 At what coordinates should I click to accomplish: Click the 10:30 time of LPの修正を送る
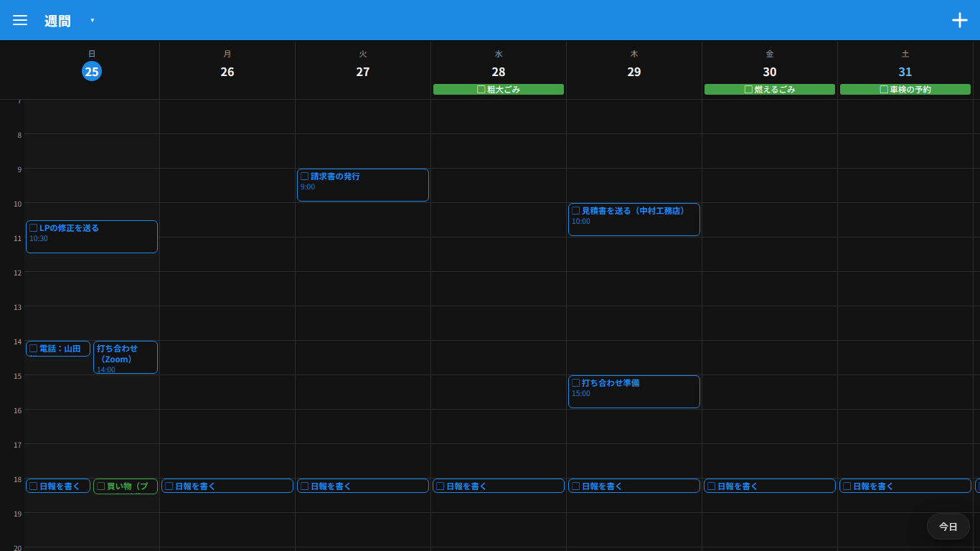pos(39,239)
